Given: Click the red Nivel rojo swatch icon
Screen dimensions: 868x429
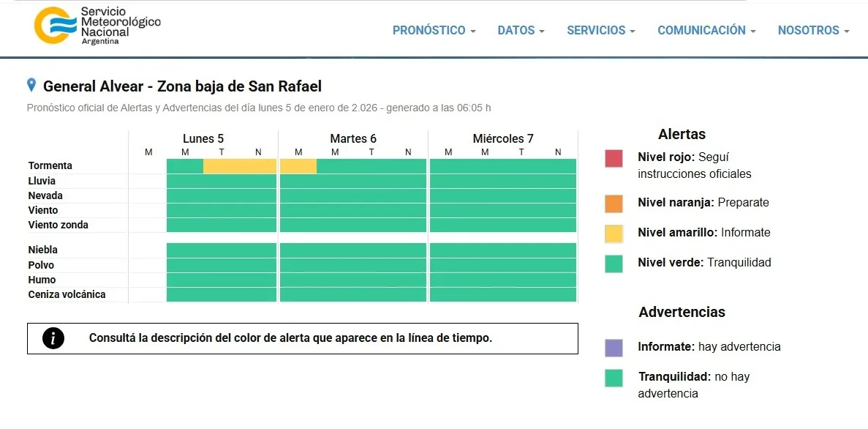Looking at the screenshot, I should coord(613,160).
